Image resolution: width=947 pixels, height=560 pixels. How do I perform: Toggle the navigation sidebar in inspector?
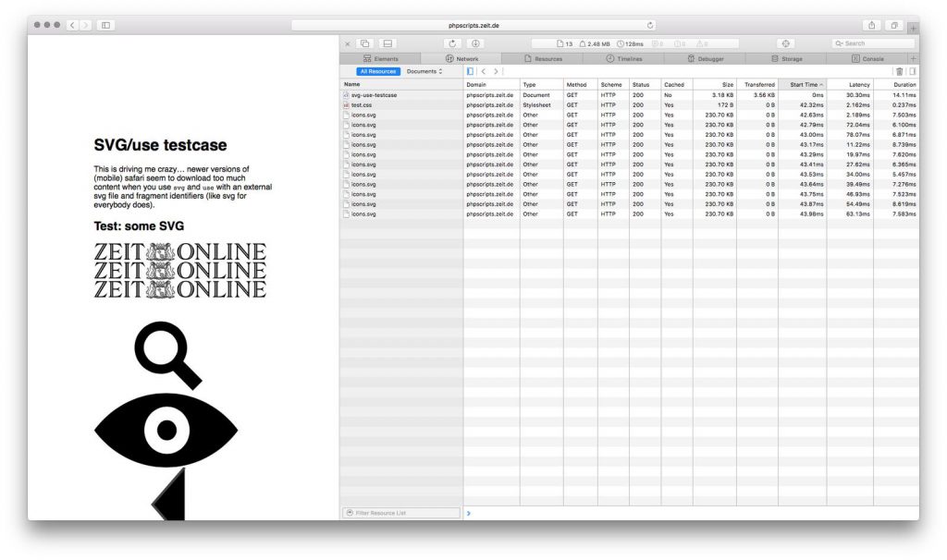(x=470, y=71)
